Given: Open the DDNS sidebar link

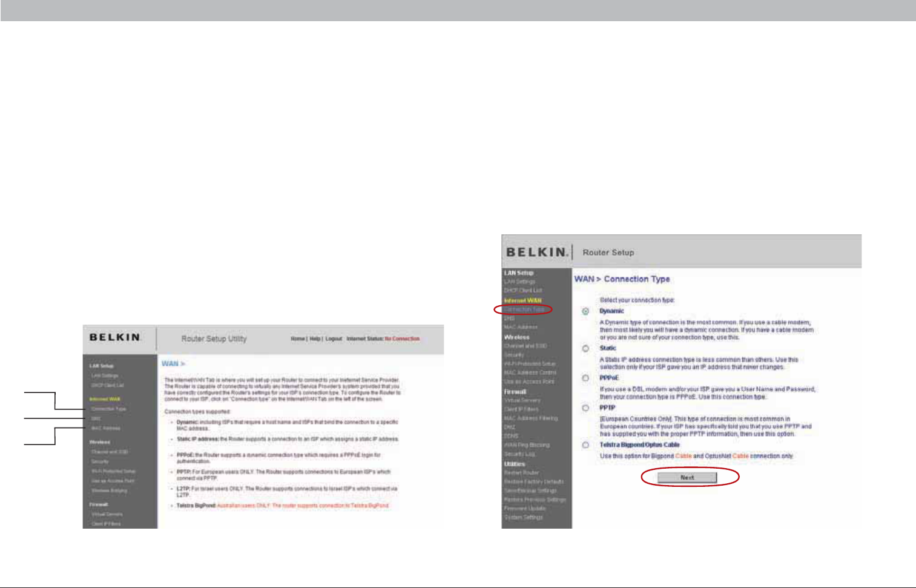Looking at the screenshot, I should click(511, 436).
